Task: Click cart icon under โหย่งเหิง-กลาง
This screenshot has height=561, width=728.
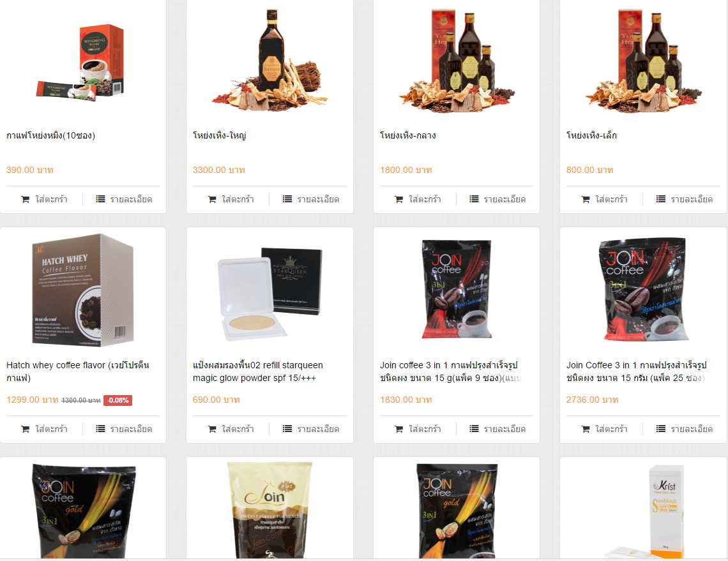Action: pos(398,200)
